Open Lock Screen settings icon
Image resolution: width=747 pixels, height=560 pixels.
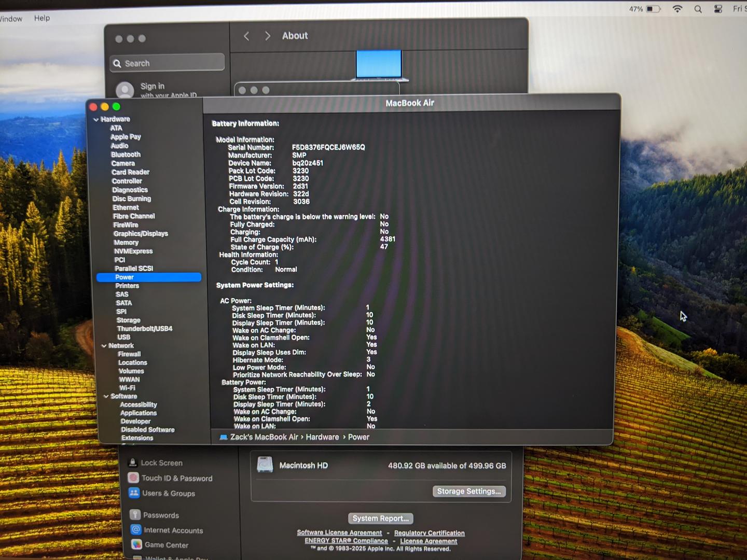[x=133, y=463]
